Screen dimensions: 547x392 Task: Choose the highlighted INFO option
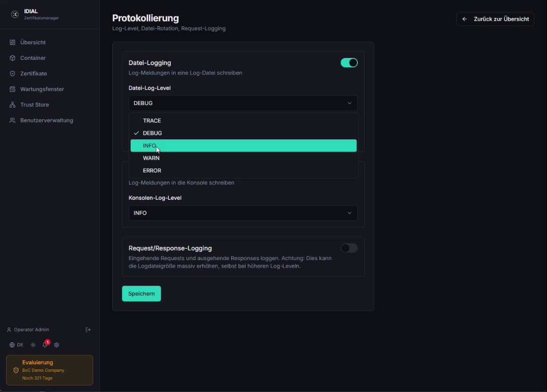click(x=243, y=146)
